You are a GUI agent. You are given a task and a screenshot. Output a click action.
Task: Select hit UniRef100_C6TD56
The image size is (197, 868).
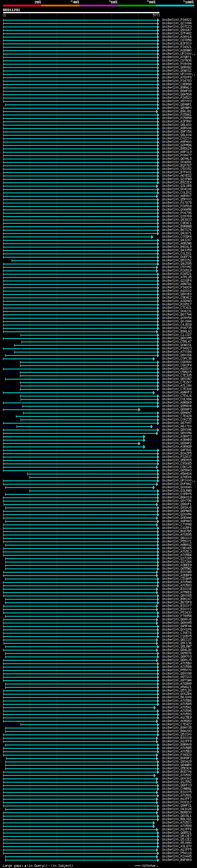coord(176,40)
